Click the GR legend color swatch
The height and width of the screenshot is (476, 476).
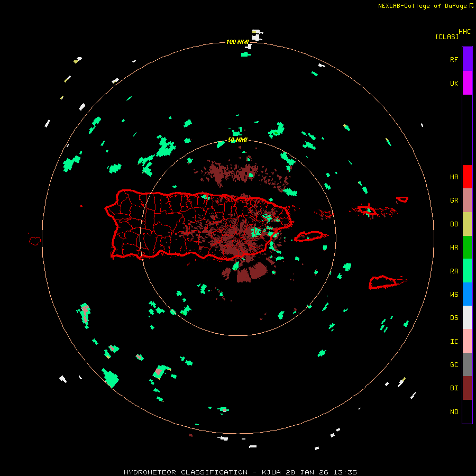pos(467,200)
